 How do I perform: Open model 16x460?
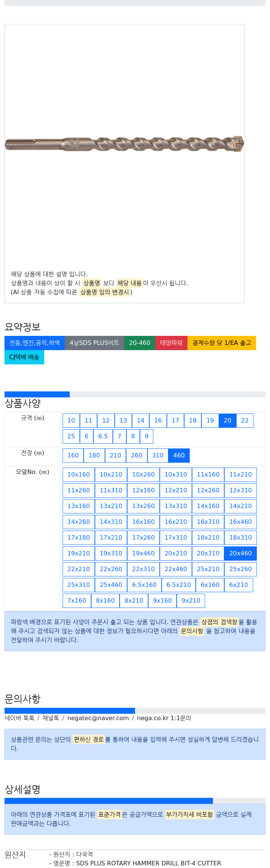point(240,522)
